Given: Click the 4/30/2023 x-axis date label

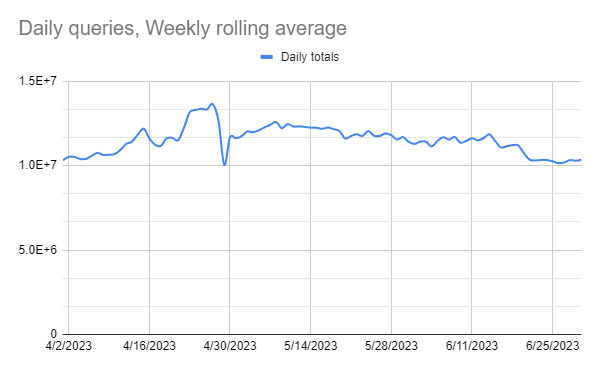Looking at the screenshot, I should [x=230, y=346].
